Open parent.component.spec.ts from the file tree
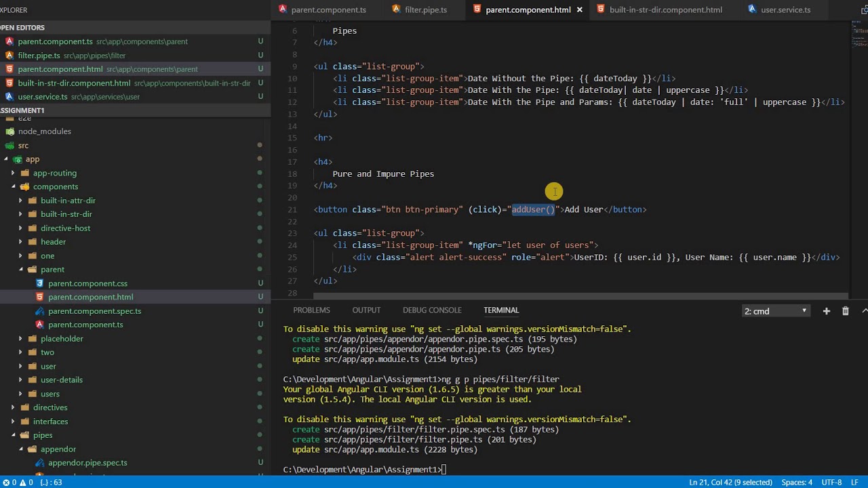Image resolution: width=868 pixels, height=488 pixels. (94, 311)
